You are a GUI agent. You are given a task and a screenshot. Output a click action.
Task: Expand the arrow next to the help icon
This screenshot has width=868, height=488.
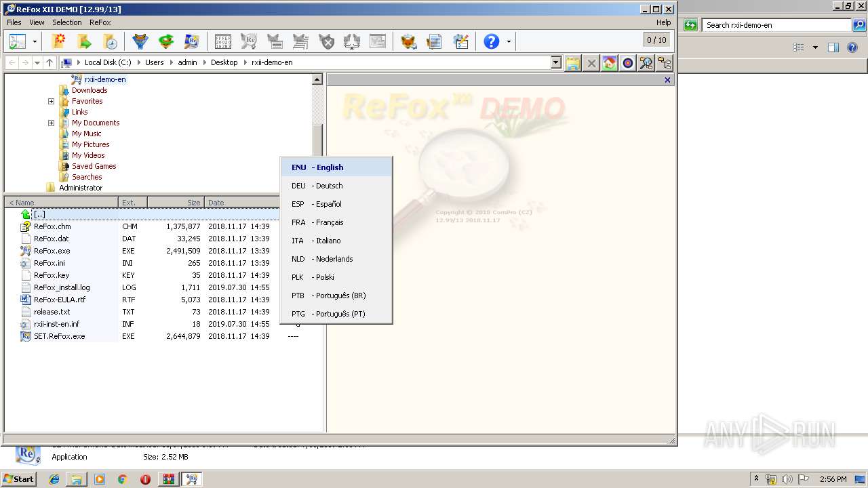(x=509, y=42)
